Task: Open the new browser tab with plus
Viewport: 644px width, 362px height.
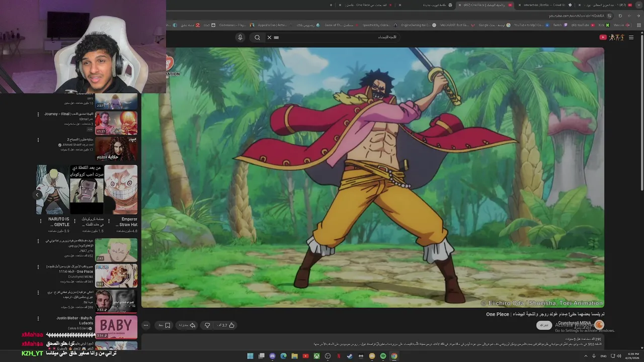Action: [331, 5]
